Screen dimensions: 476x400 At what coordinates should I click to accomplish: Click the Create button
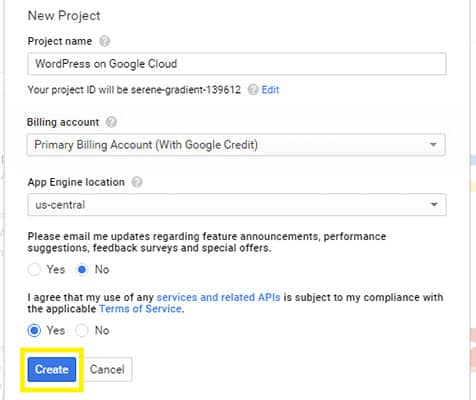click(x=52, y=369)
